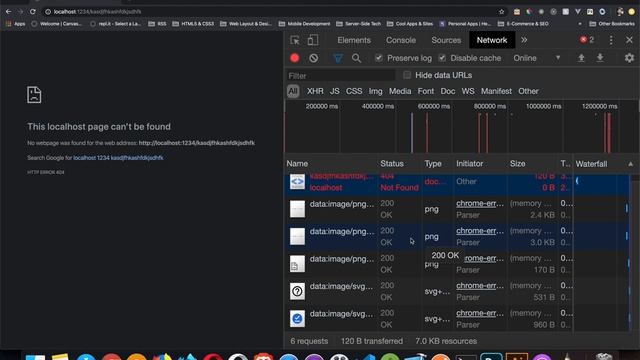Switch to the Sources tab

point(446,40)
